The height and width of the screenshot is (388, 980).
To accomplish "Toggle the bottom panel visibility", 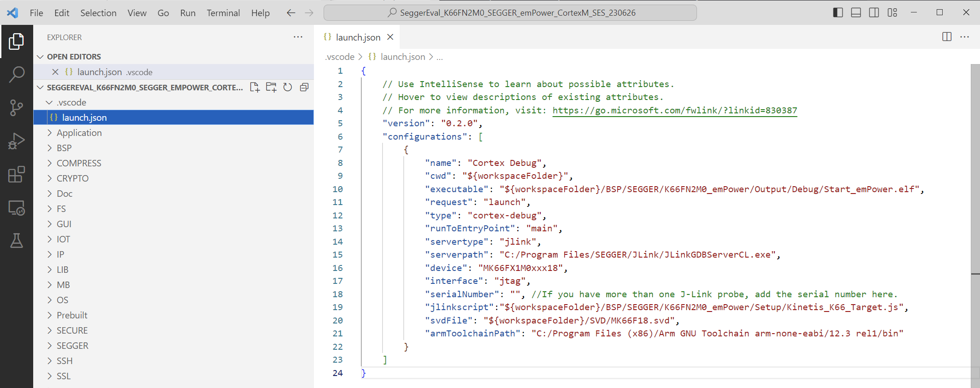I will 856,12.
